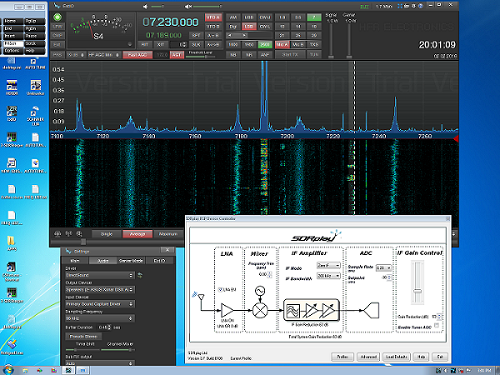
Task: Toggle the VFO A button
Action: coord(213,17)
